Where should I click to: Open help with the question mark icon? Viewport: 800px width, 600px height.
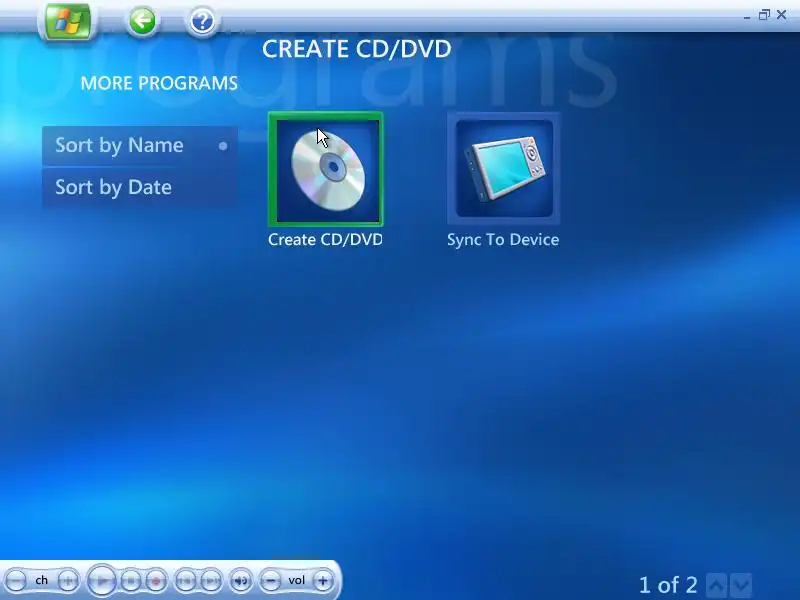click(x=202, y=22)
